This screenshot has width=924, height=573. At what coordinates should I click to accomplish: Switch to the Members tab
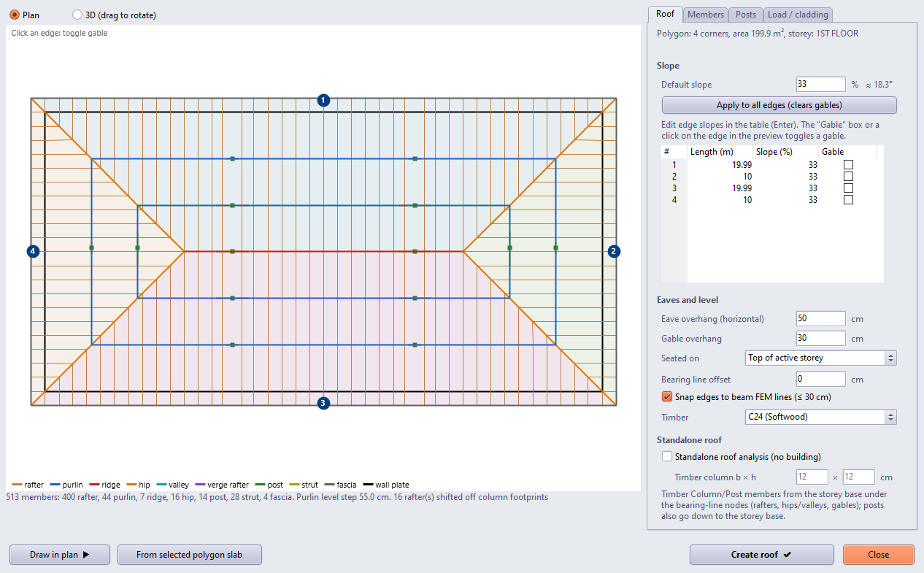point(706,15)
